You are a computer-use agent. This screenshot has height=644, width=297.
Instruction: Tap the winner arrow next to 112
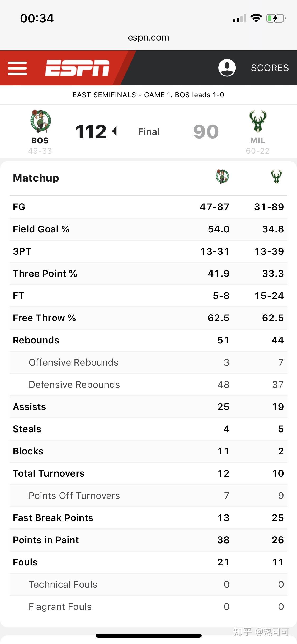115,131
